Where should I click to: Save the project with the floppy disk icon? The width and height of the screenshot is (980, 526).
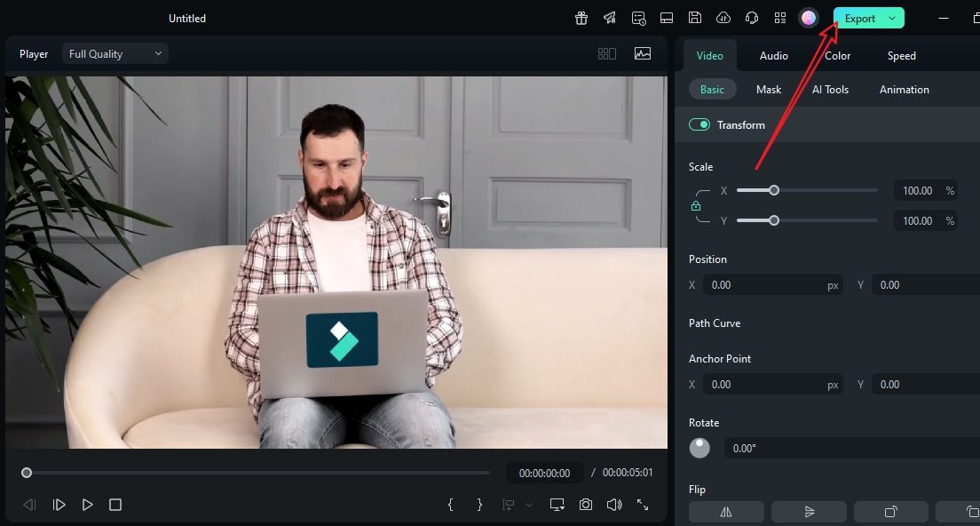[695, 18]
